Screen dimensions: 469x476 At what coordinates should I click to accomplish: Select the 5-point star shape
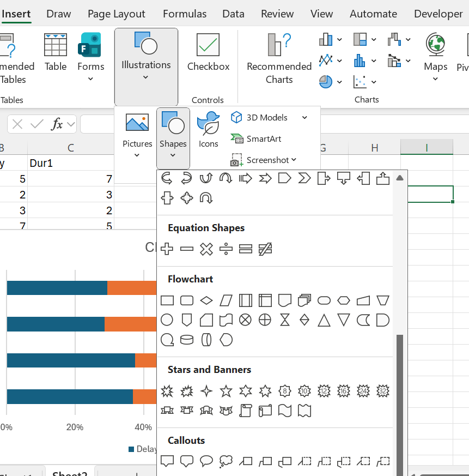pos(226,391)
